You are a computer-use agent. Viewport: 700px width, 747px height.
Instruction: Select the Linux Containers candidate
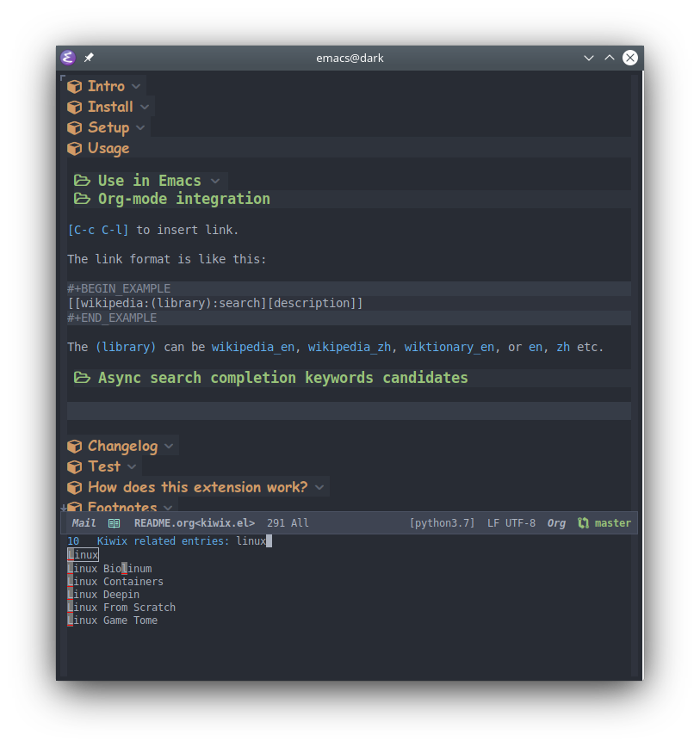[115, 582]
